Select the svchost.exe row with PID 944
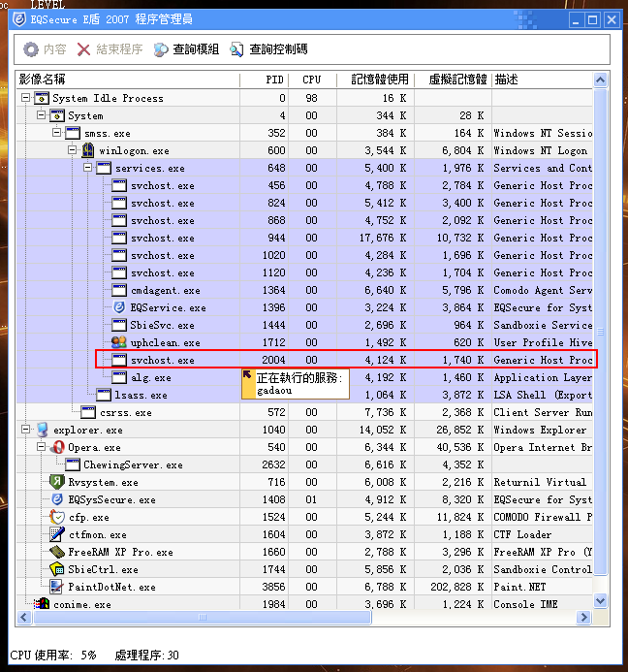The height and width of the screenshot is (672, 628). click(304, 238)
